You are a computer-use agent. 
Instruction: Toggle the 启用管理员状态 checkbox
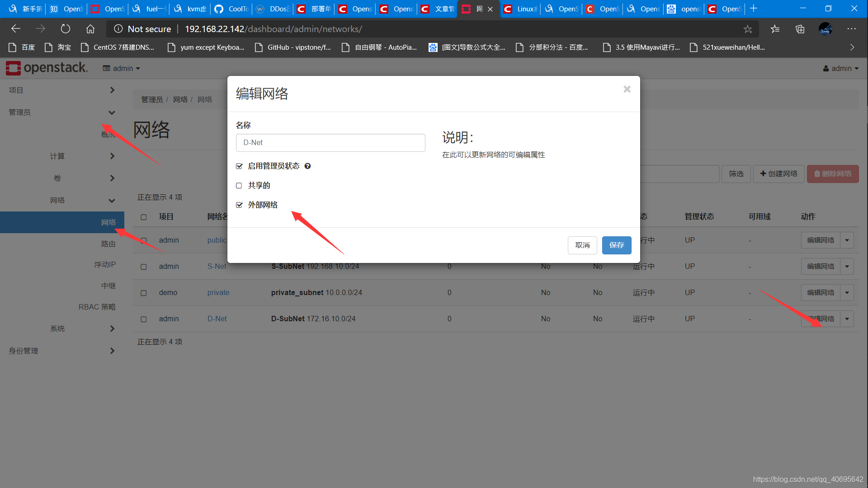[x=239, y=166]
